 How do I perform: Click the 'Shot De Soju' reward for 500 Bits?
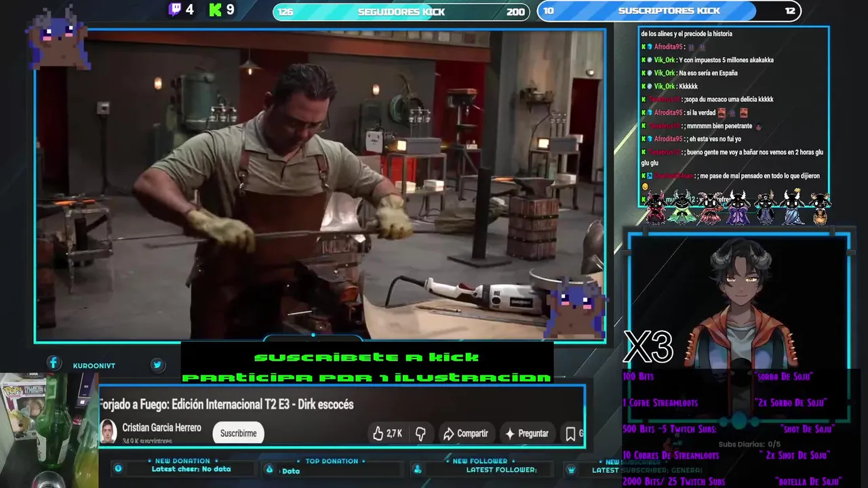[807, 429]
